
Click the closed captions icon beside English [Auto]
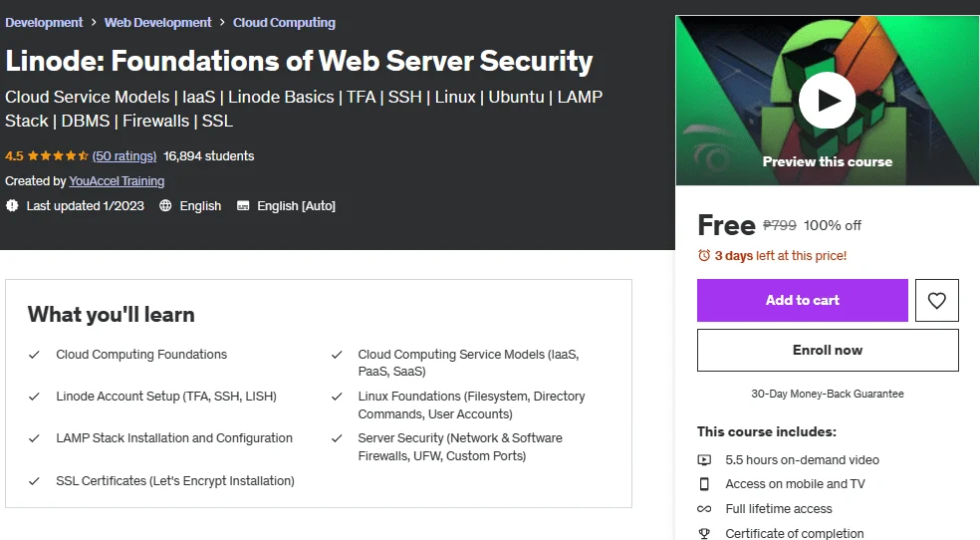point(243,205)
